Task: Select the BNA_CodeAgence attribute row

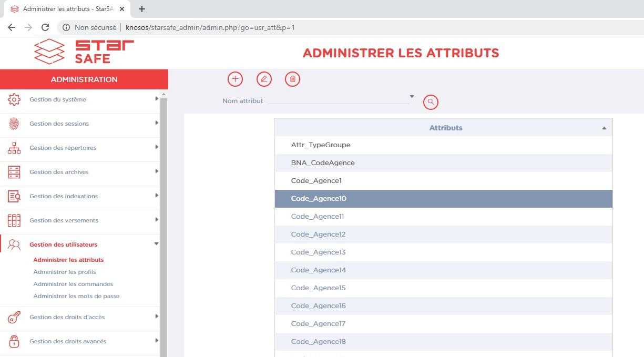Action: tap(323, 163)
